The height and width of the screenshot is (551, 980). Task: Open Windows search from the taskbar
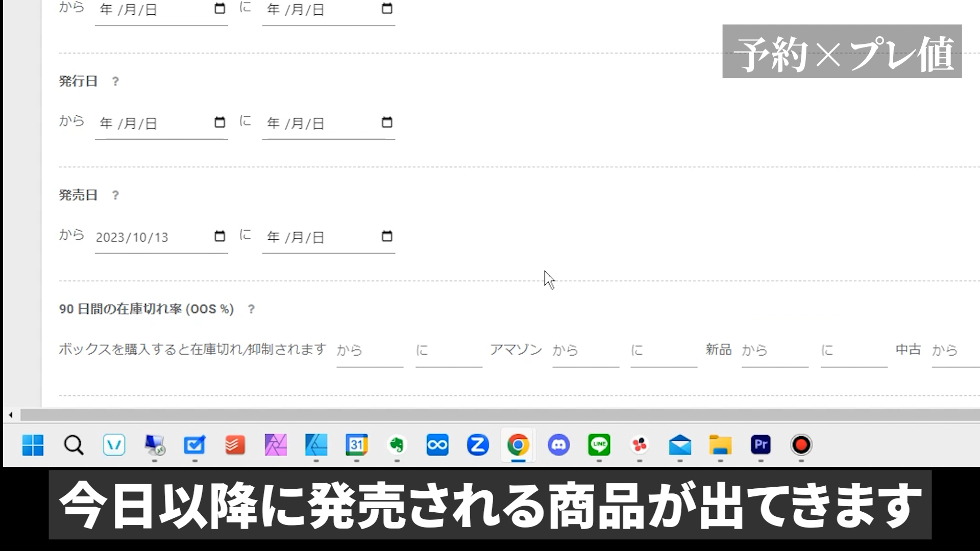[x=73, y=445]
